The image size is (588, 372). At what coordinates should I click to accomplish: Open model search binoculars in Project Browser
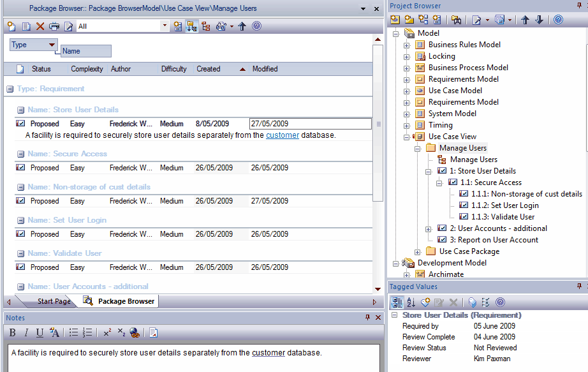pos(457,20)
